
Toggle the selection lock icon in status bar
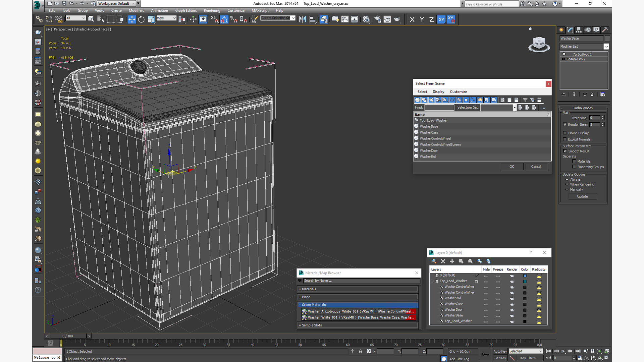360,351
